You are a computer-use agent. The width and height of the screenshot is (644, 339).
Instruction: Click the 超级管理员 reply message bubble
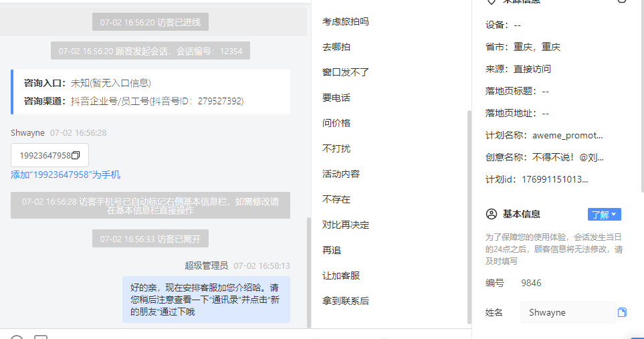pos(206,300)
